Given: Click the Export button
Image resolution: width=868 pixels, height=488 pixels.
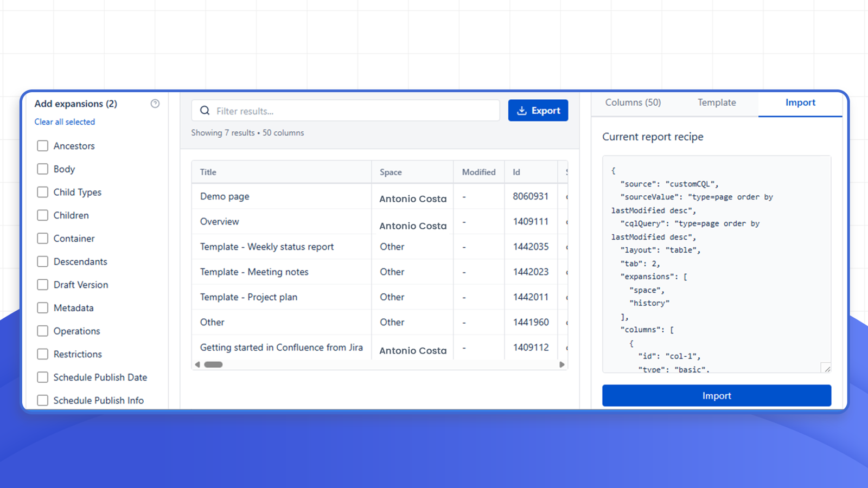Looking at the screenshot, I should click(538, 110).
